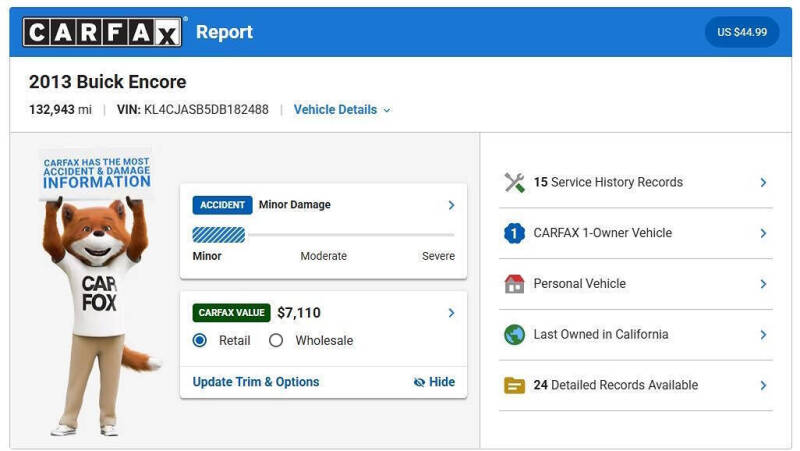
Task: Click the Hide text link
Action: click(x=442, y=382)
